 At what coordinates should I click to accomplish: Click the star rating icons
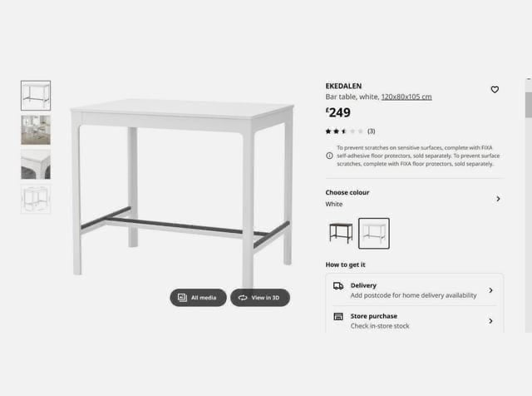pos(344,131)
